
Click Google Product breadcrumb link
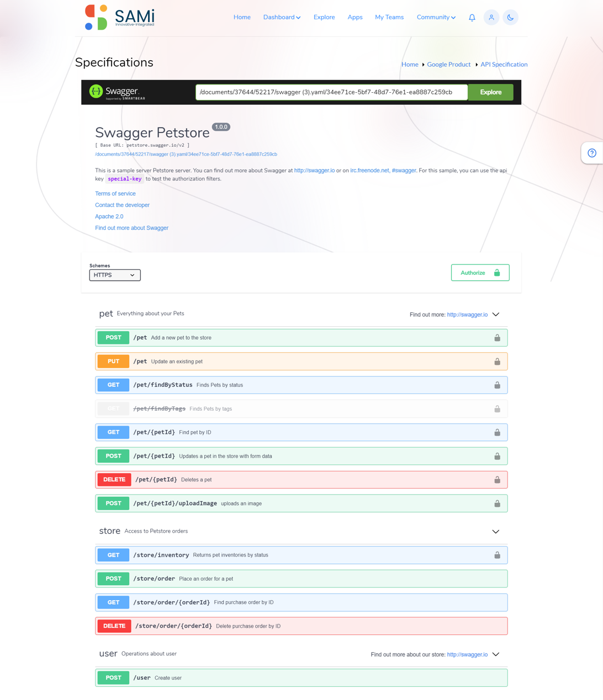[448, 65]
